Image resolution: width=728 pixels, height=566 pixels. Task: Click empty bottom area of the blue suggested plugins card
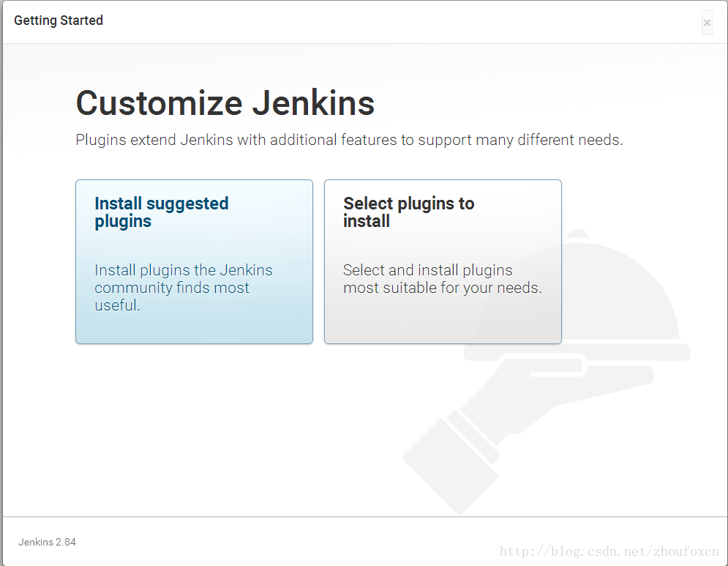coord(194,329)
